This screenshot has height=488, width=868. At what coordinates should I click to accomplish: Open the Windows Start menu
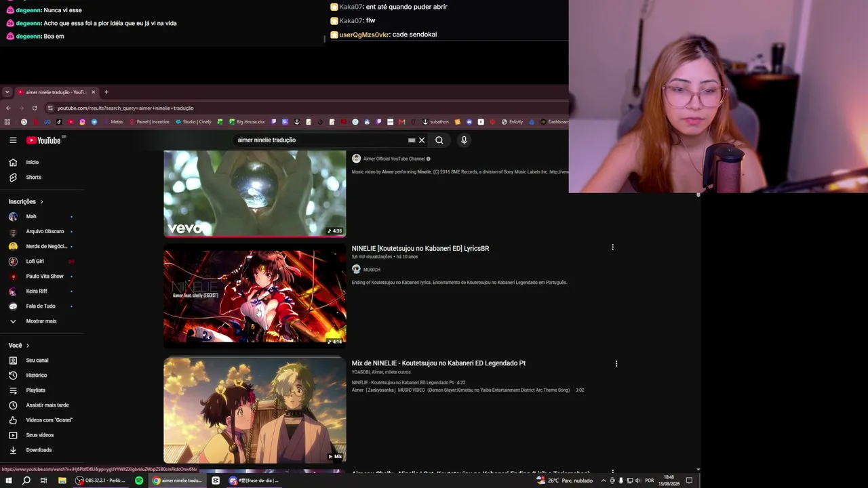[9, 481]
